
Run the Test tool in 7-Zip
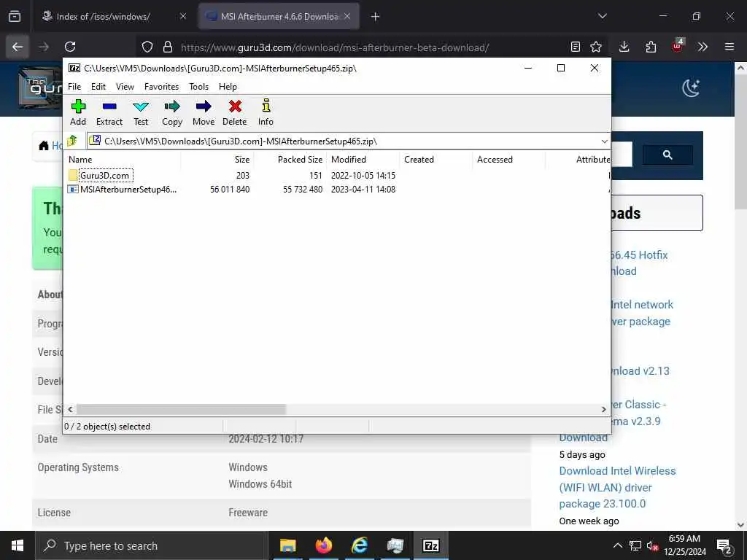[x=141, y=112]
